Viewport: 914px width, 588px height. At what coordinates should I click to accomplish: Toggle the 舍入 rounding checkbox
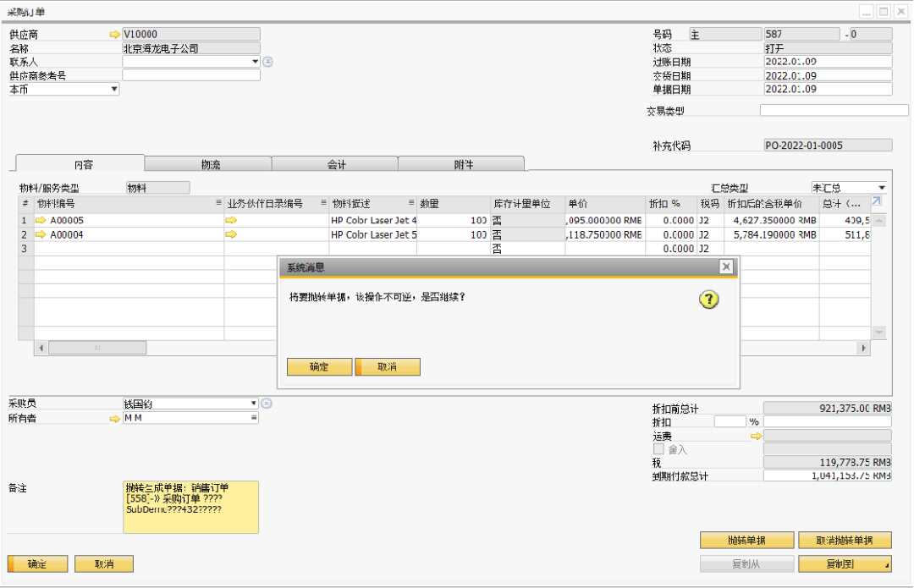coord(658,449)
